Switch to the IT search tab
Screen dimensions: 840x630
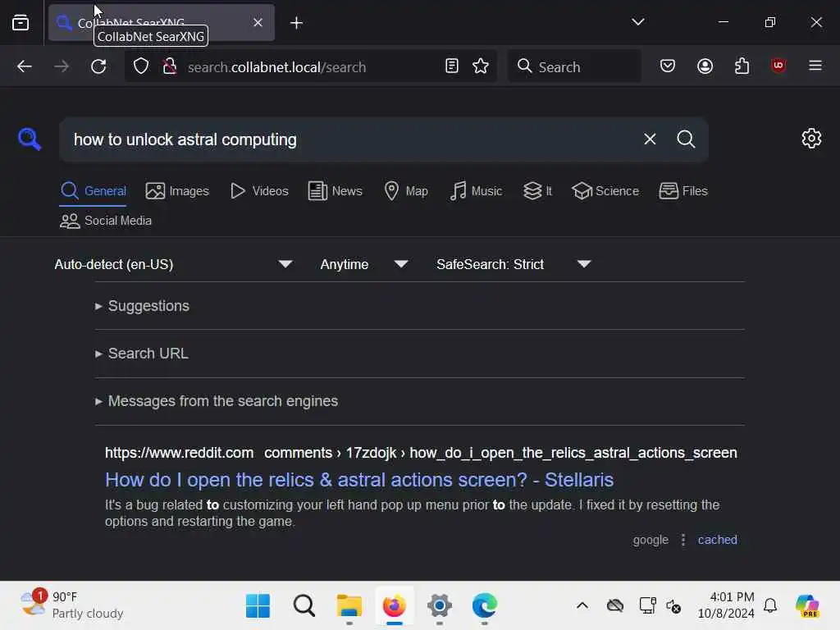[x=537, y=190]
